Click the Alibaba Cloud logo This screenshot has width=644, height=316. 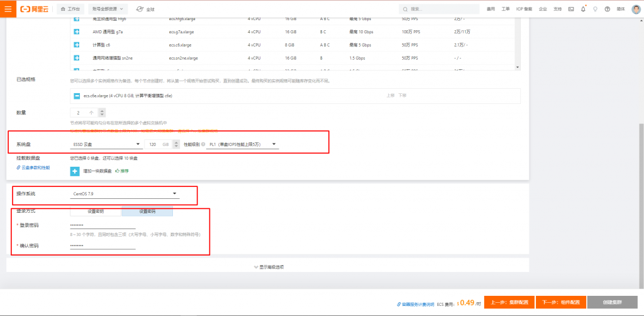click(35, 9)
